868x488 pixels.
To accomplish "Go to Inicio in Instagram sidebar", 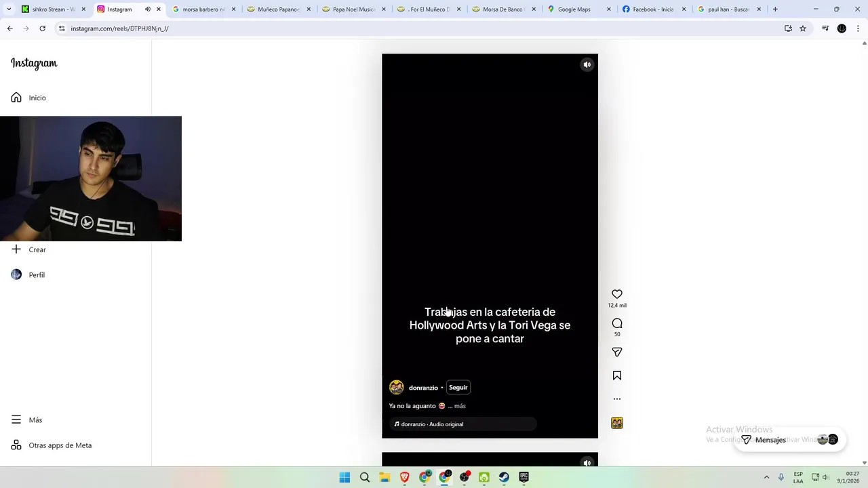I will 28,98.
